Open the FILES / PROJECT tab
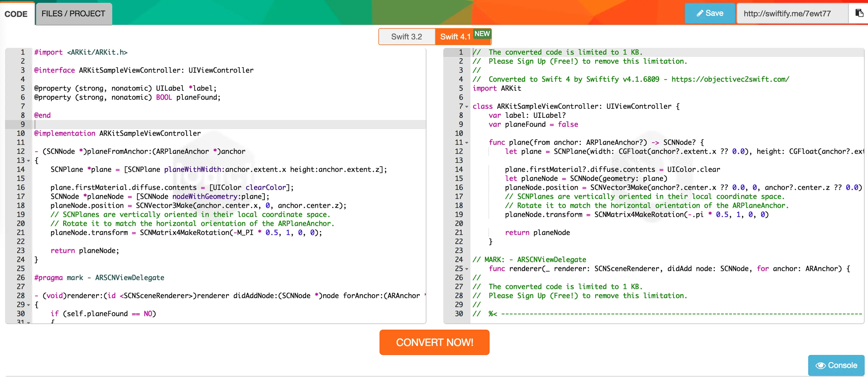Viewport: 868px width, 377px height. click(x=73, y=14)
